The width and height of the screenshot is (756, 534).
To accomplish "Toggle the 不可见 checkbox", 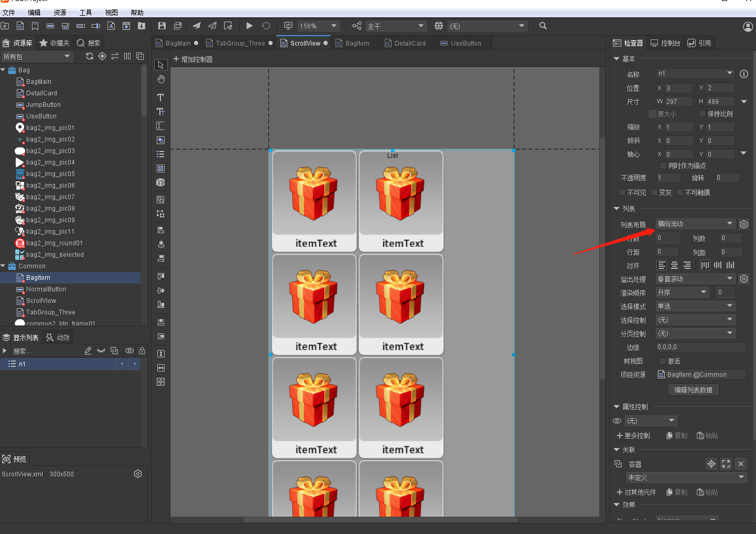I will (622, 192).
